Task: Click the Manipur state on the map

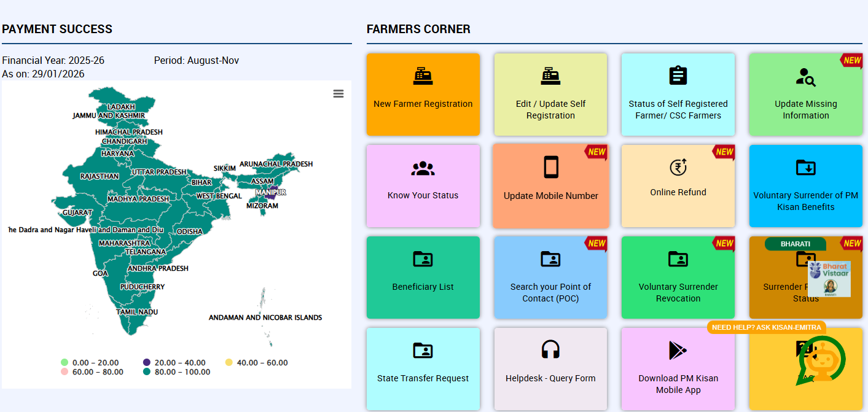Action: click(x=271, y=192)
